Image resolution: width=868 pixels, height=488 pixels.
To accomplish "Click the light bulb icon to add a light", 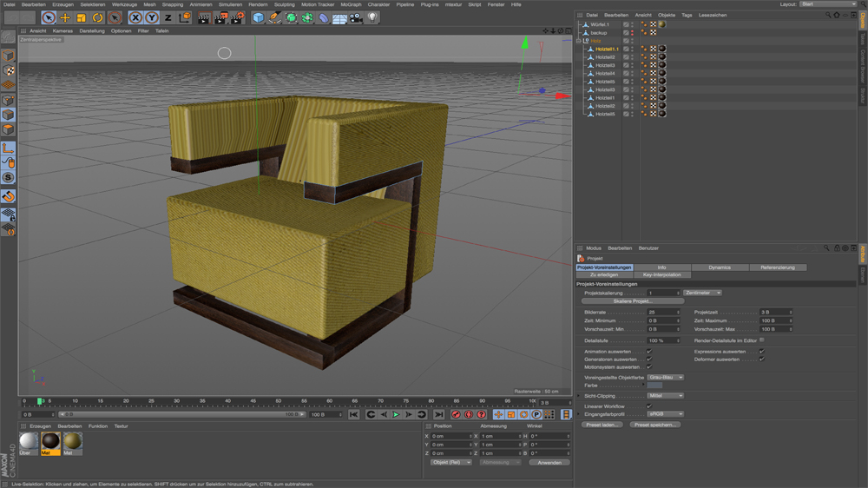I will [373, 17].
